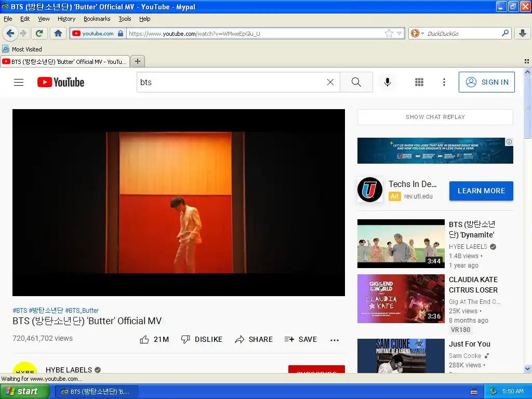The image size is (532, 399).
Task: Click the YouTube logo
Action: [x=61, y=82]
